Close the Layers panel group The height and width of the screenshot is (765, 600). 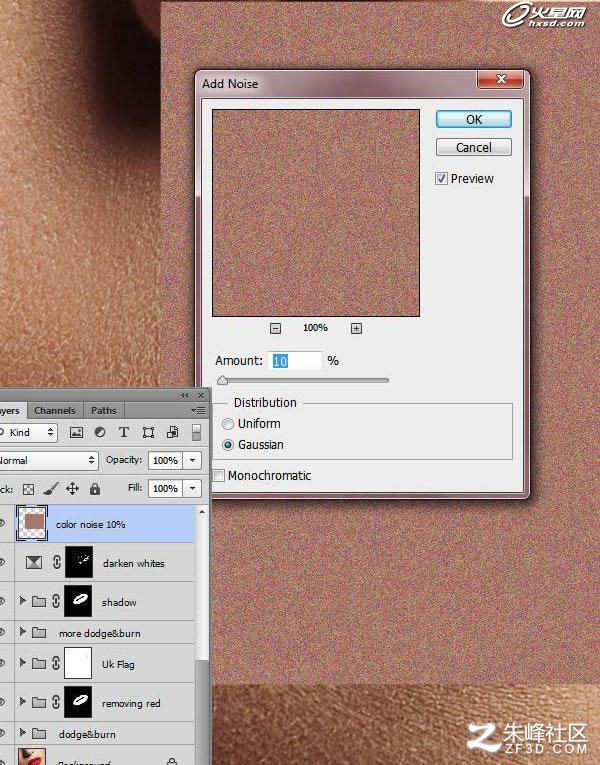[201, 395]
